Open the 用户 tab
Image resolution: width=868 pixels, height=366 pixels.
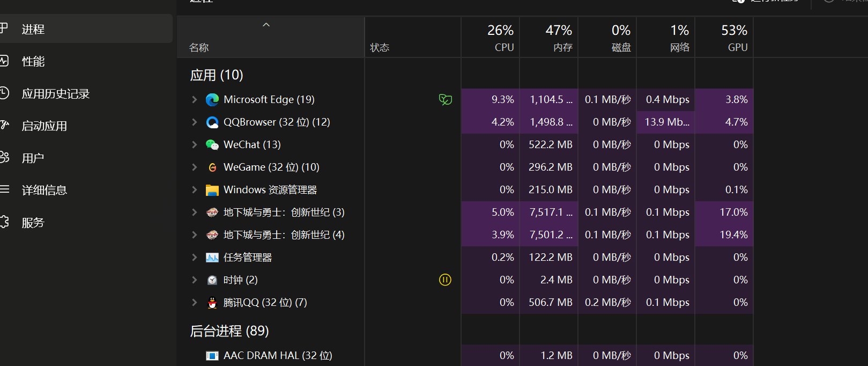tap(86, 158)
